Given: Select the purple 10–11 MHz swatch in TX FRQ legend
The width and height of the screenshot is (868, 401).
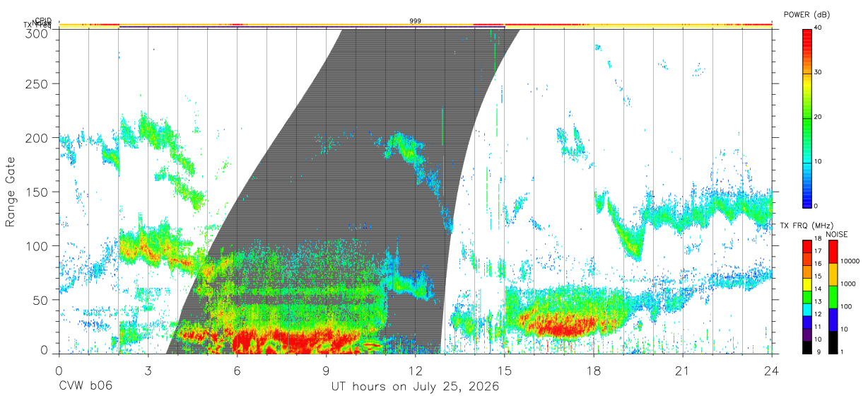Looking at the screenshot, I should tap(807, 333).
